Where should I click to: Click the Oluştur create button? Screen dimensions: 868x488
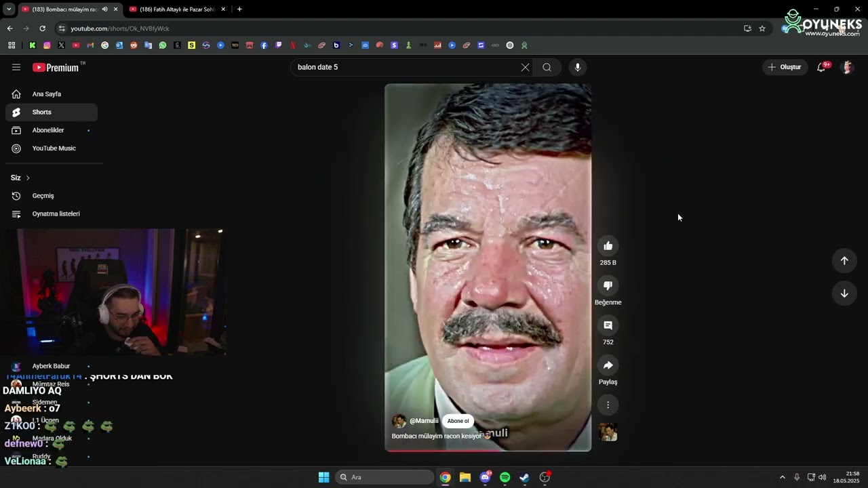coord(785,67)
